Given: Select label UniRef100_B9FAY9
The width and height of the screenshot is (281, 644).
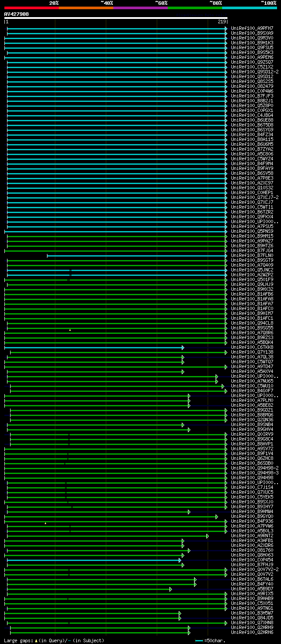Looking at the screenshot, I should [252, 168].
